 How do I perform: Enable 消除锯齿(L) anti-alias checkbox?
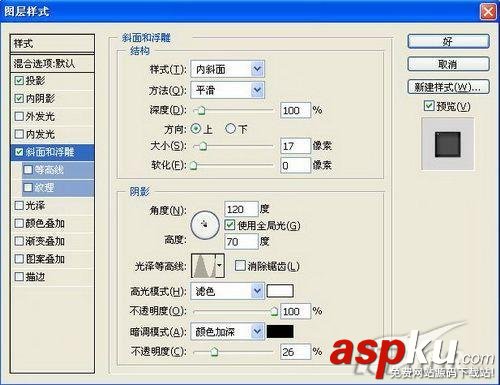coord(240,266)
